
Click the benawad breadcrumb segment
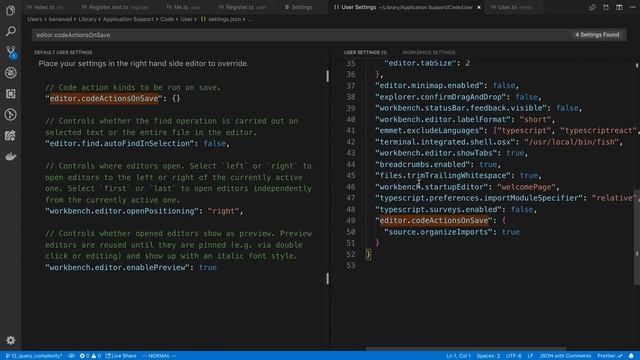(x=60, y=19)
